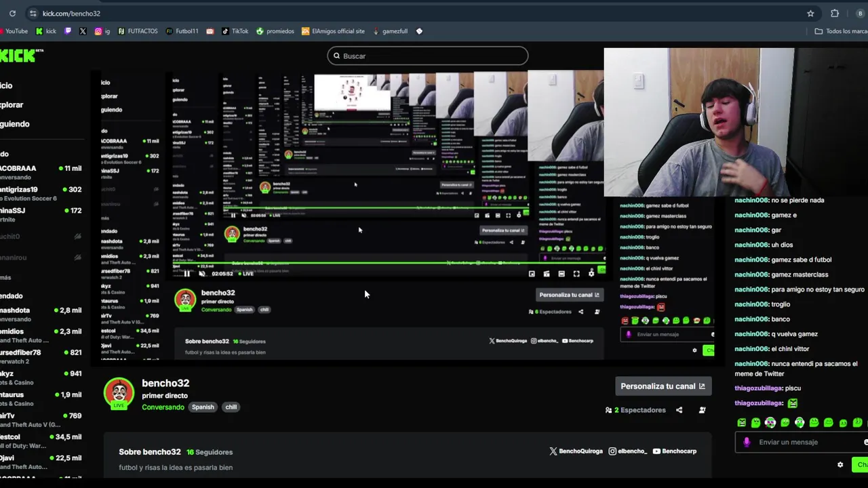Click the 2 Espectadores viewer count
The image size is (868, 488).
tap(635, 410)
